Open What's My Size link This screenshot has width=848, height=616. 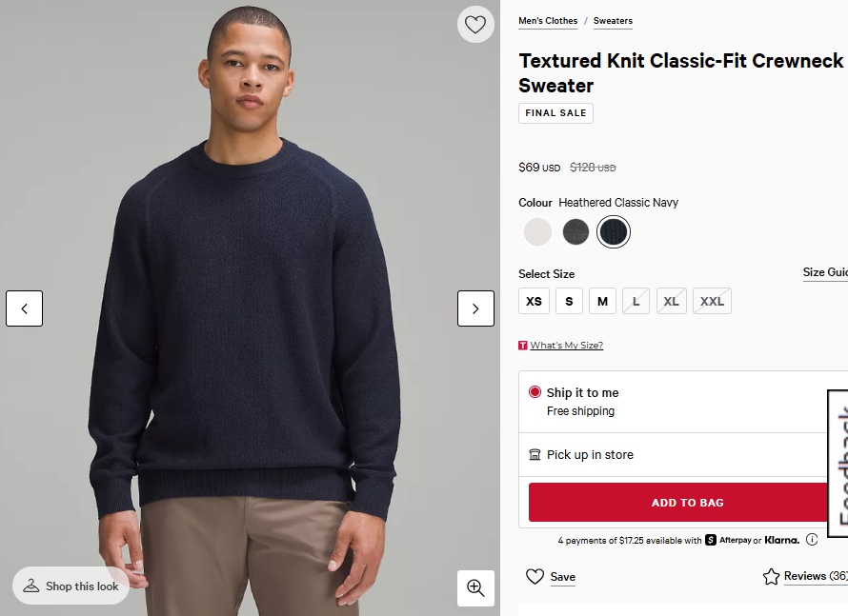(566, 346)
